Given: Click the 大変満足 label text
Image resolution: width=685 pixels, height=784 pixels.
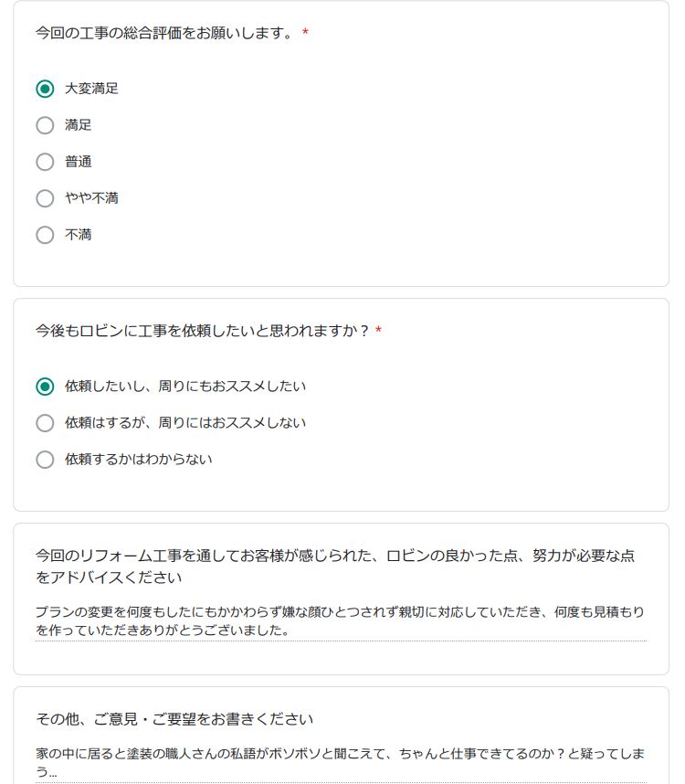Looking at the screenshot, I should click(91, 89).
